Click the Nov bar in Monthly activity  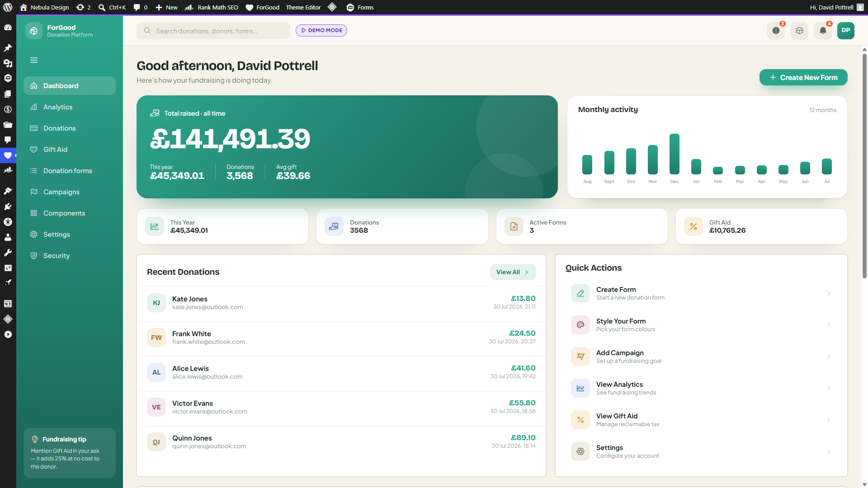click(x=653, y=160)
